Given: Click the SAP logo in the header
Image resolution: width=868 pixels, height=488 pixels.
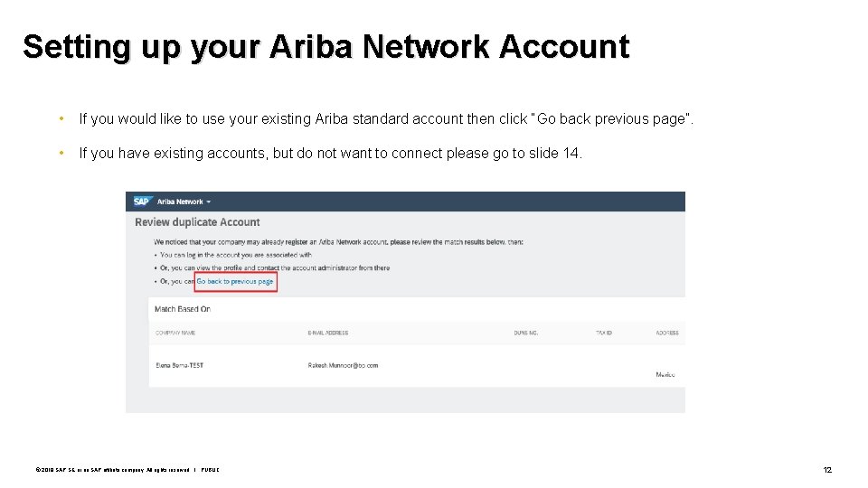Looking at the screenshot, I should (141, 202).
